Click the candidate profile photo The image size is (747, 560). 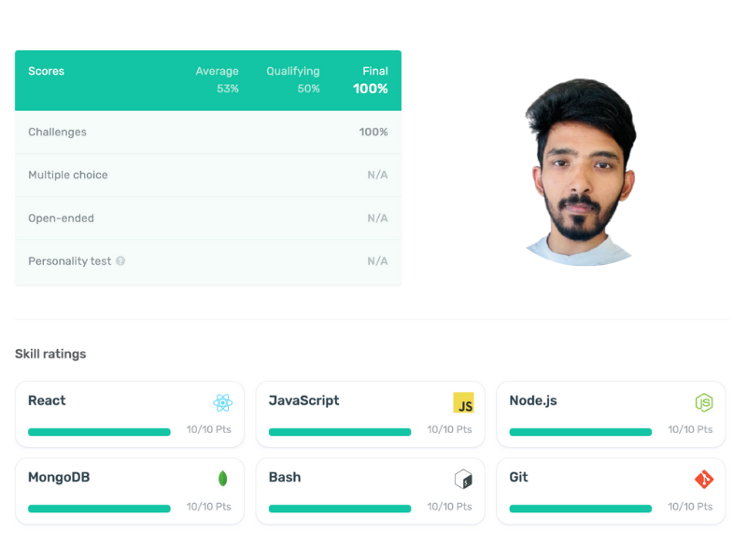[580, 172]
